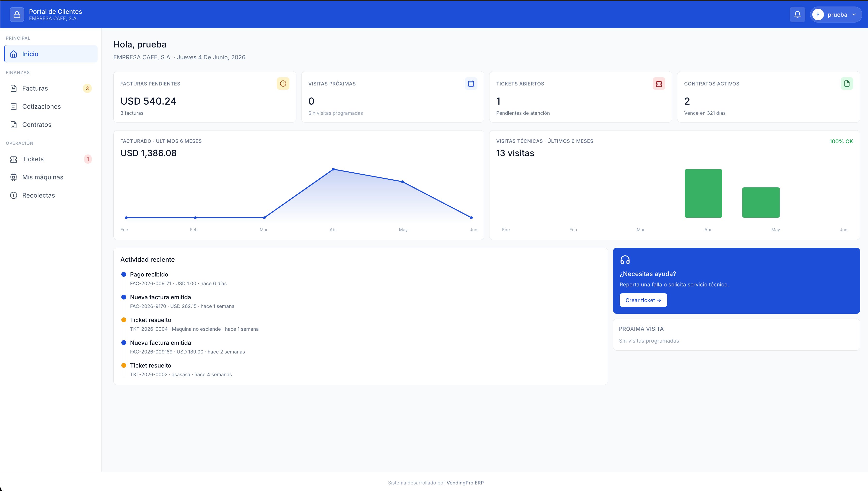Open the VendingPro ERP footer link
Viewport: 868px width, 491px height.
pos(465,483)
